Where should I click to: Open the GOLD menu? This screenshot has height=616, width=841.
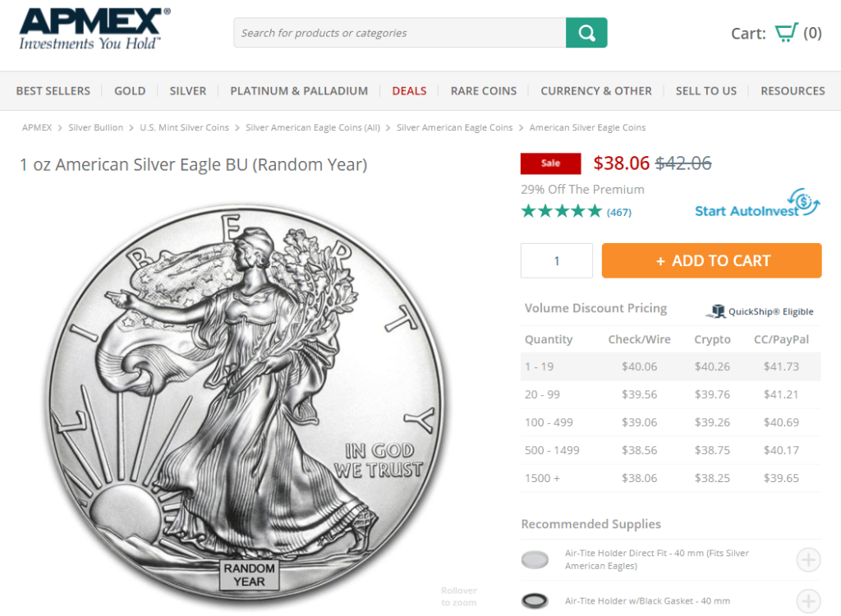click(130, 90)
